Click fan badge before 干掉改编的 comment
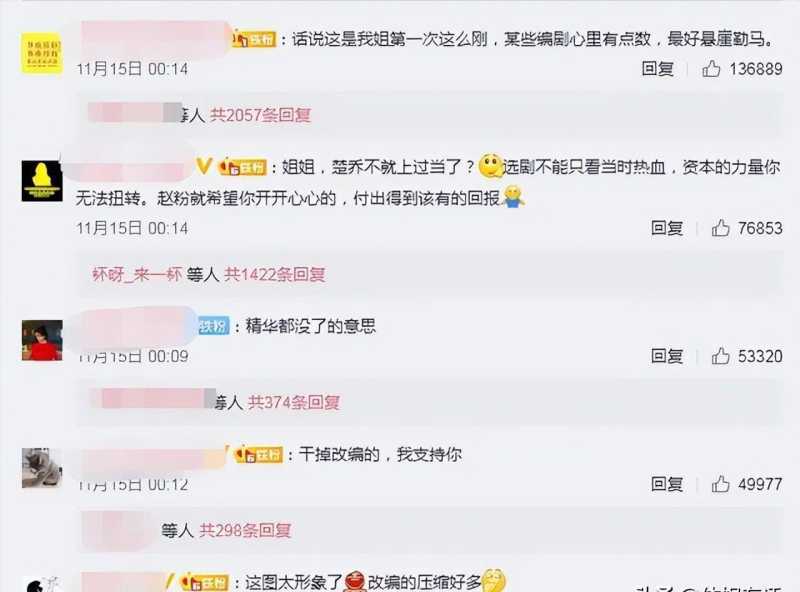800x592 pixels. click(x=259, y=454)
